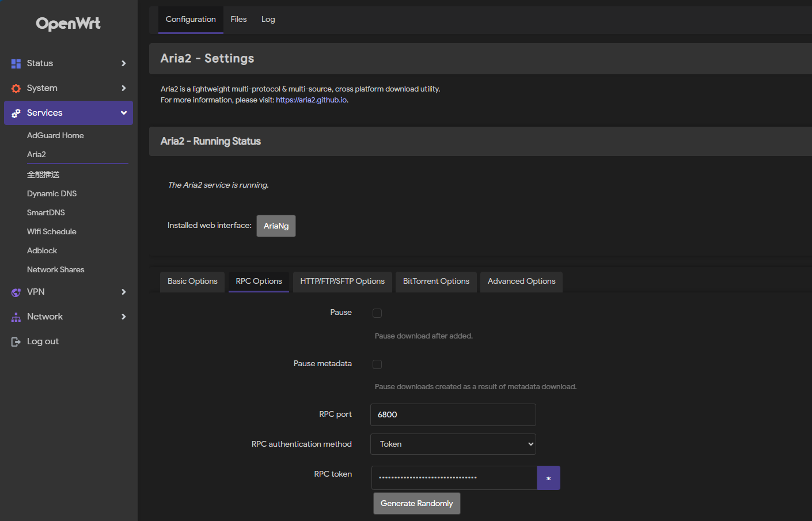Click Generate Randomly button
Image resolution: width=812 pixels, height=521 pixels.
[416, 504]
